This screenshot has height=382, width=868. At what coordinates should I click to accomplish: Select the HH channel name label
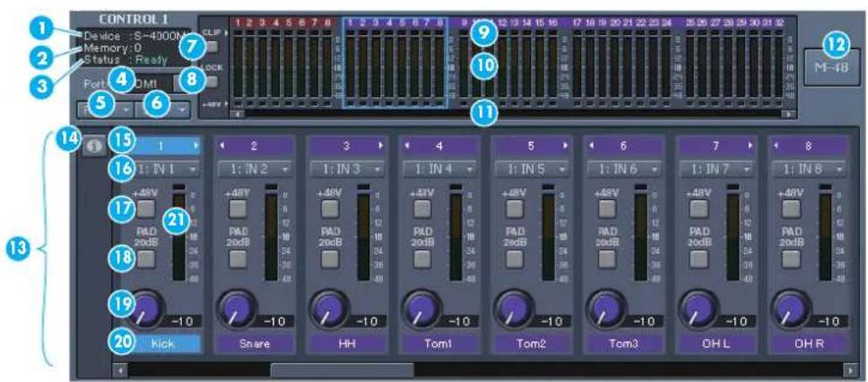click(347, 343)
